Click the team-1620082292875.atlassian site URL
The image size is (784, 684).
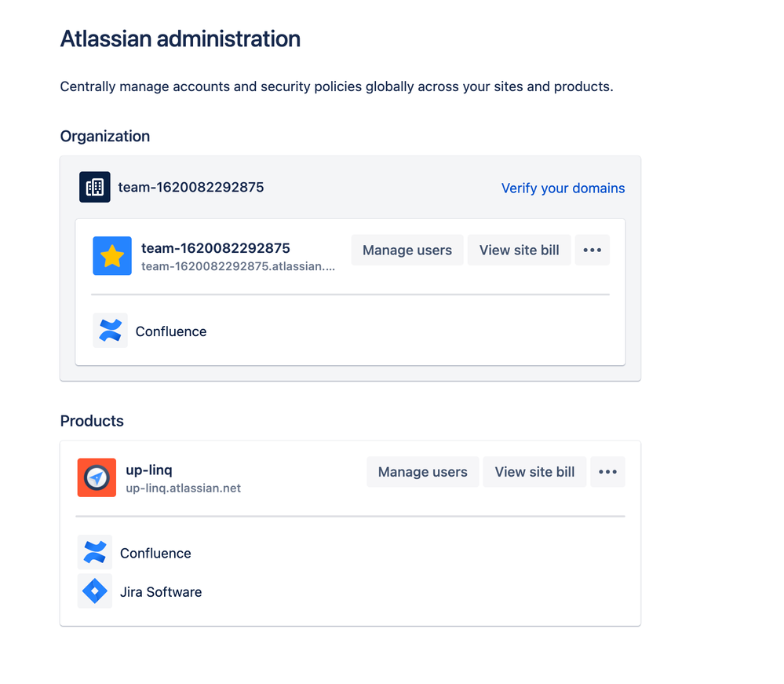[238, 266]
